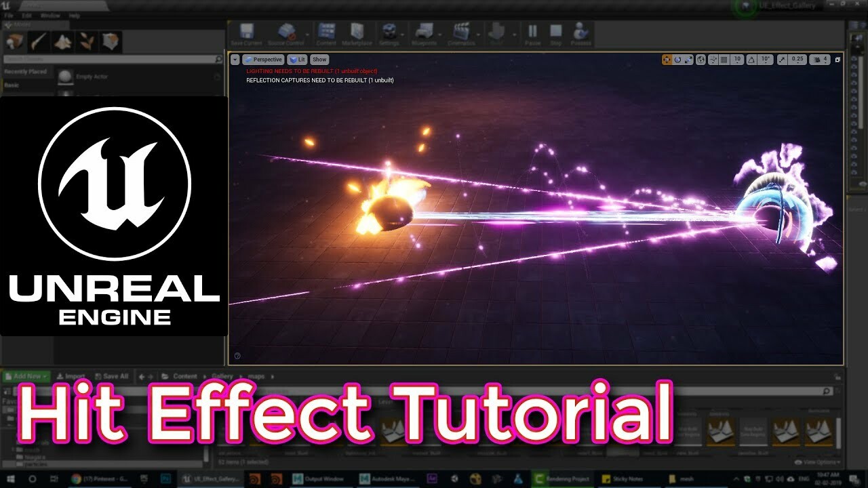
Task: Click the Source Control toolbar icon
Action: click(x=287, y=34)
